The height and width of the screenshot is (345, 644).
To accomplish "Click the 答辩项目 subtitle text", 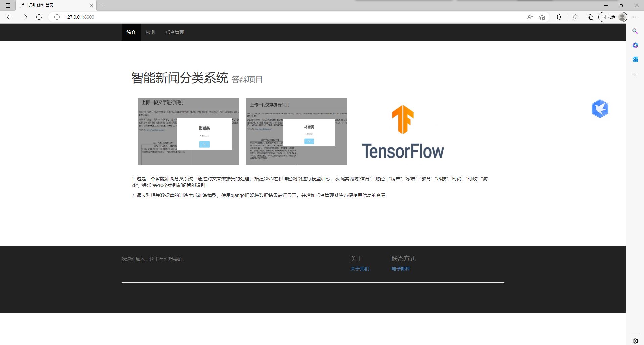I will [x=247, y=79].
